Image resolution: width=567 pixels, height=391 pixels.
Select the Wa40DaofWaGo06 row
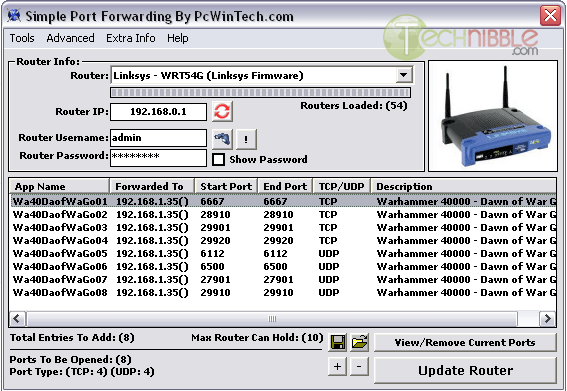[283, 267]
